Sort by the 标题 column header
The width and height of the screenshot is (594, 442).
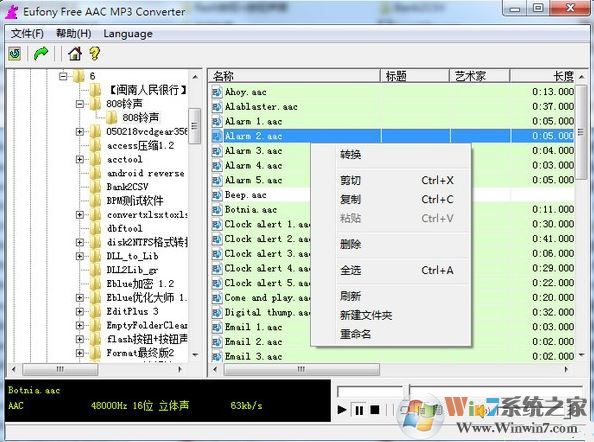414,76
